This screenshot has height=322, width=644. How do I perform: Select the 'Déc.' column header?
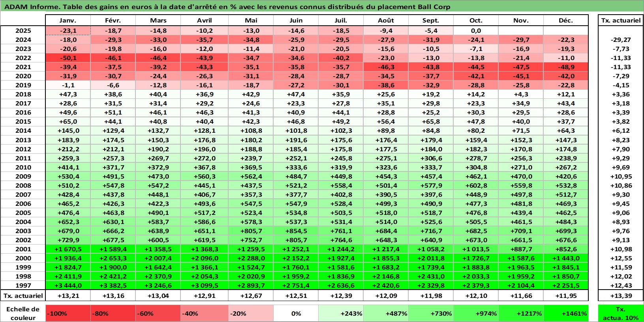[x=566, y=21]
